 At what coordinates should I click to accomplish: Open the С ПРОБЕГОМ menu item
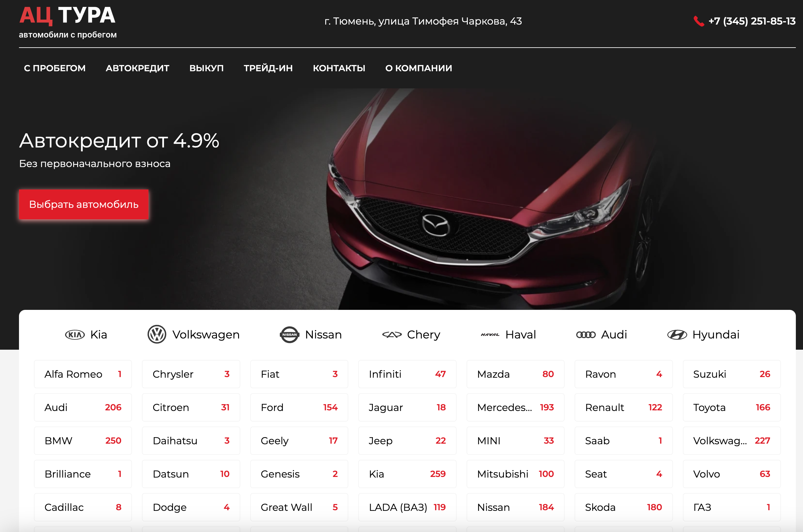pyautogui.click(x=55, y=68)
